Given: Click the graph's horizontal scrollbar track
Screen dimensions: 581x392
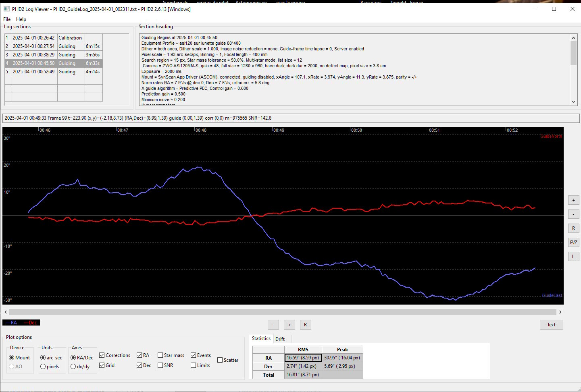Looking at the screenshot, I should [x=283, y=312].
